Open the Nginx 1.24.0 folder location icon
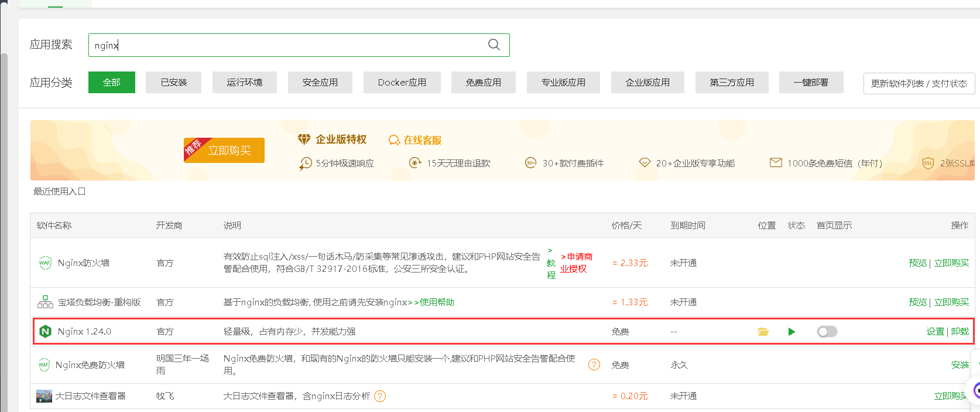 click(763, 332)
